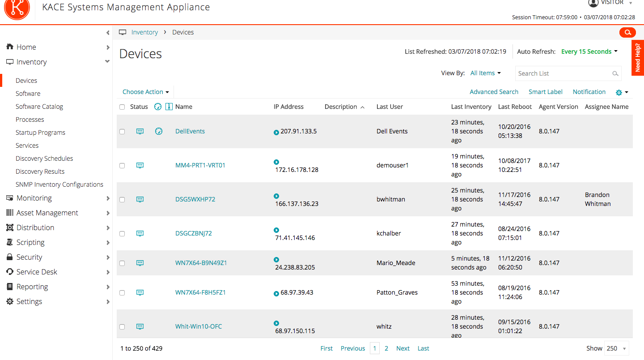644x360 pixels.
Task: Click the search icon in the Search List field
Action: click(x=615, y=73)
